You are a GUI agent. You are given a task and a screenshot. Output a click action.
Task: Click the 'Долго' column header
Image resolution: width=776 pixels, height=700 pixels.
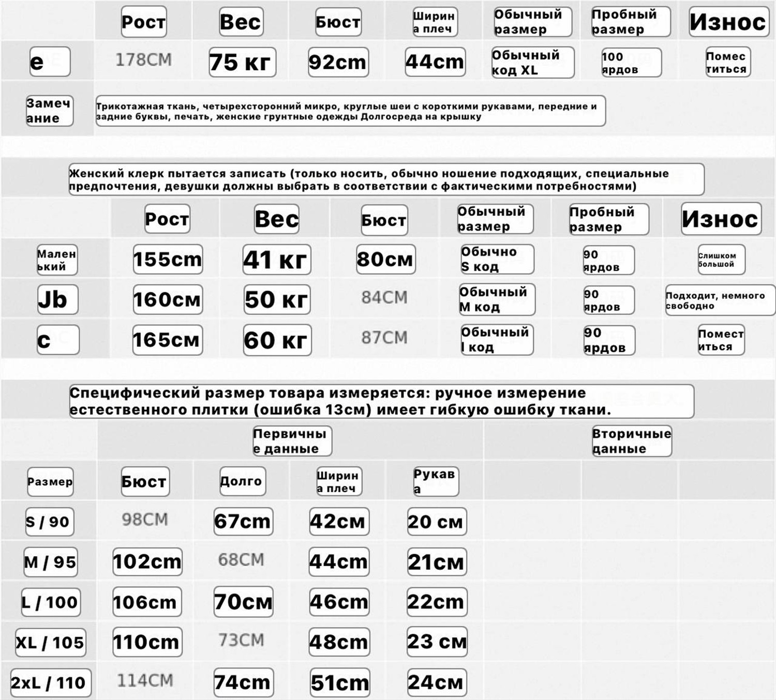click(243, 481)
